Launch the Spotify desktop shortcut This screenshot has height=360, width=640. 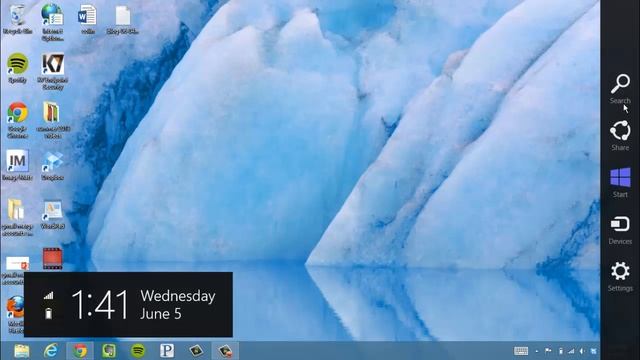click(x=18, y=68)
